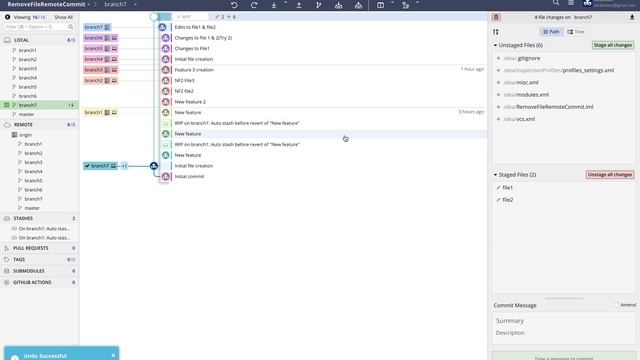Viewport: 640px width, 360px height.
Task: Click the sort files icon
Action: point(496,32)
